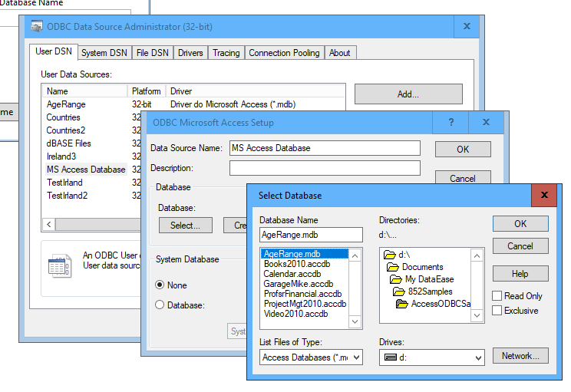
Task: Select the AccessODBCSa folder
Action: pos(433,304)
